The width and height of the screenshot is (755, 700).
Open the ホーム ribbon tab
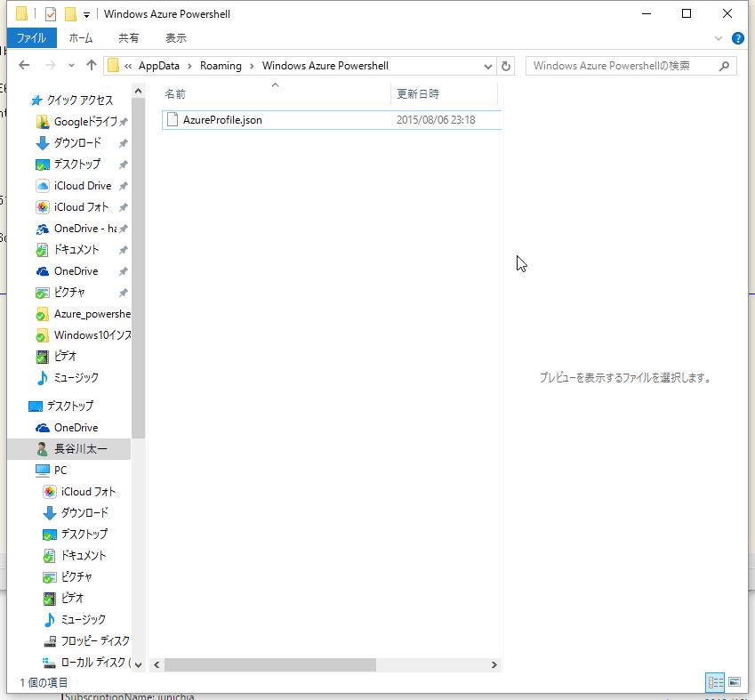pos(81,38)
